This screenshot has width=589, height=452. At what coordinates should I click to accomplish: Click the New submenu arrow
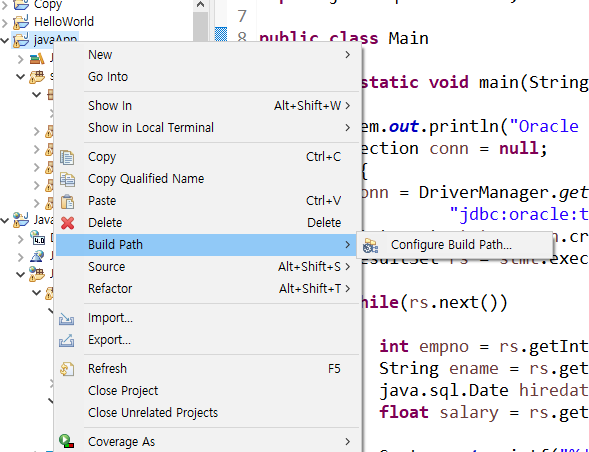coord(347,55)
